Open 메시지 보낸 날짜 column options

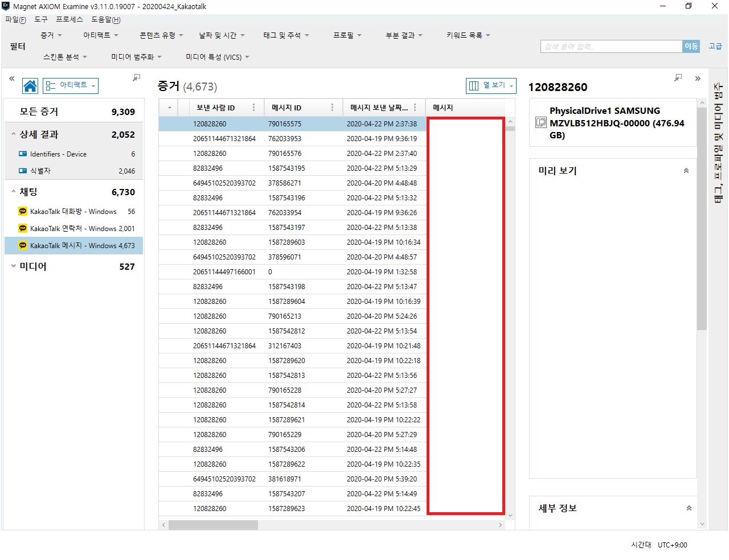[x=415, y=108]
